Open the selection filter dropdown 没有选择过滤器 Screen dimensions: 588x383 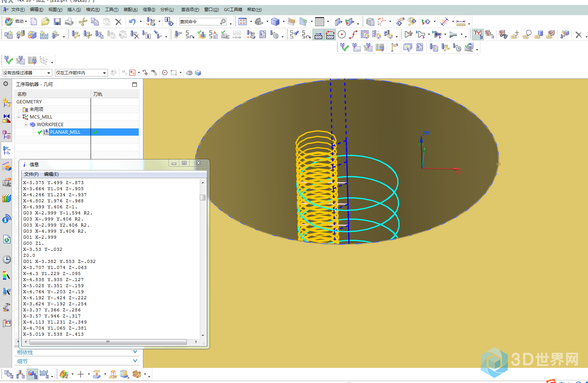click(27, 73)
